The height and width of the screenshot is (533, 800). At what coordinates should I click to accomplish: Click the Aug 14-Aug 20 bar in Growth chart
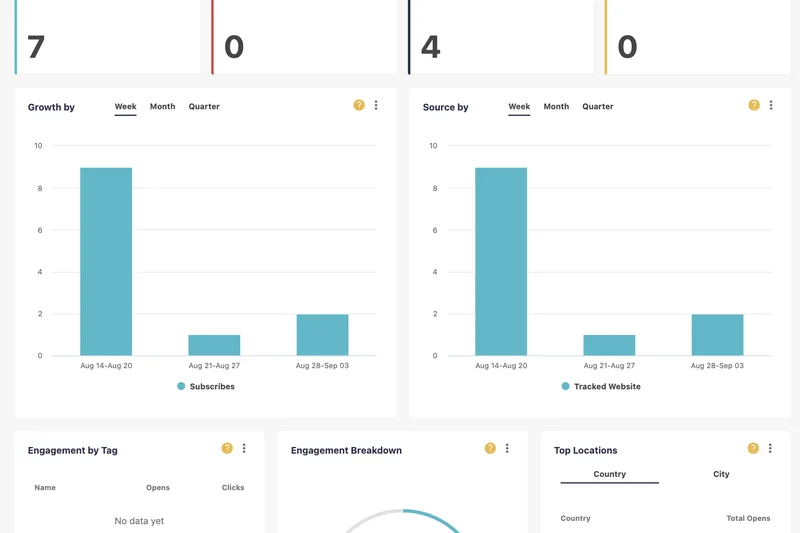click(106, 262)
